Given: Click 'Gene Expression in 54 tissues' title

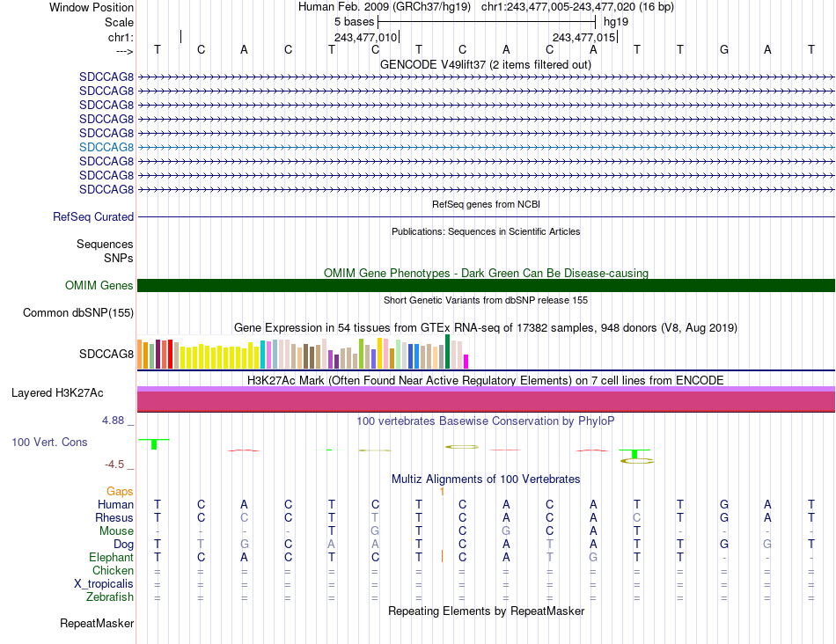Looking at the screenshot, I should (x=486, y=328).
